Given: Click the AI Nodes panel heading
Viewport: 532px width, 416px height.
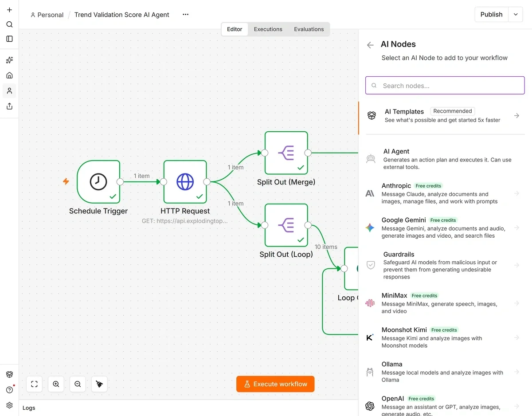Looking at the screenshot, I should point(398,44).
